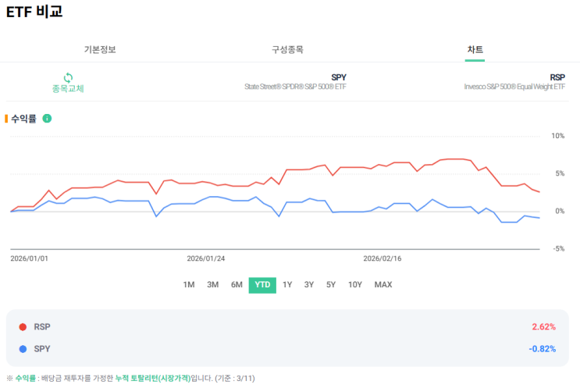This screenshot has height=392, width=580.
Task: Click the blue SPY legend dot
Action: tap(23, 349)
